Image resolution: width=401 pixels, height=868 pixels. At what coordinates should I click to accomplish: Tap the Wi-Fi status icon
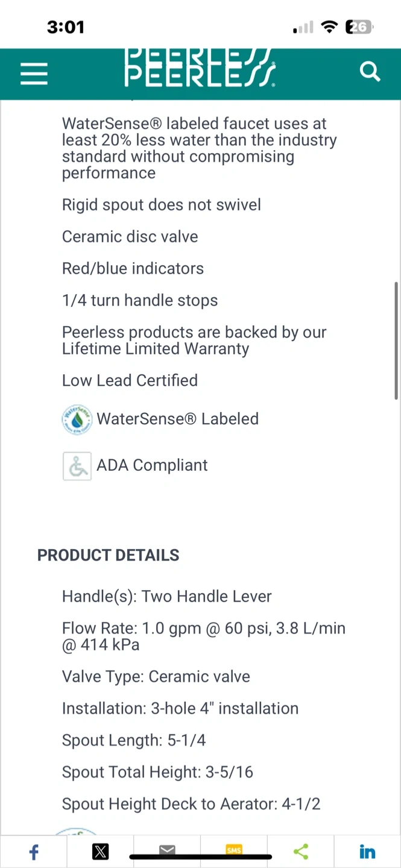tap(329, 27)
